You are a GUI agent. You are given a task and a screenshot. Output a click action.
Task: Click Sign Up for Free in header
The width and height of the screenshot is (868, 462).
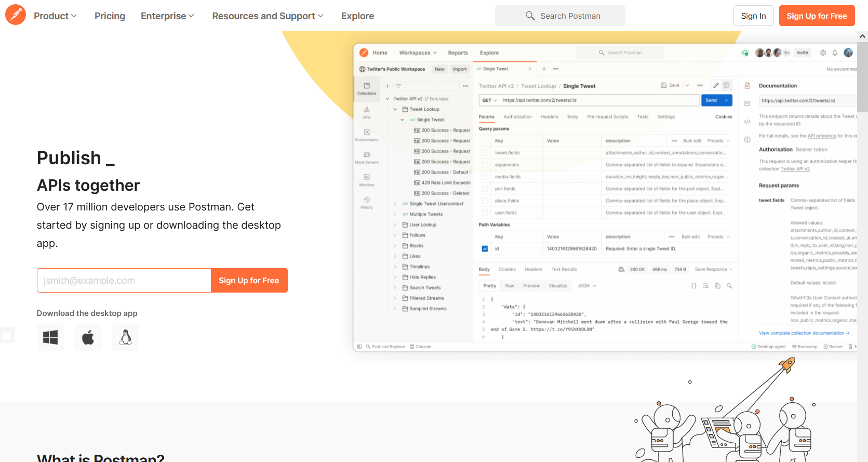[817, 16]
